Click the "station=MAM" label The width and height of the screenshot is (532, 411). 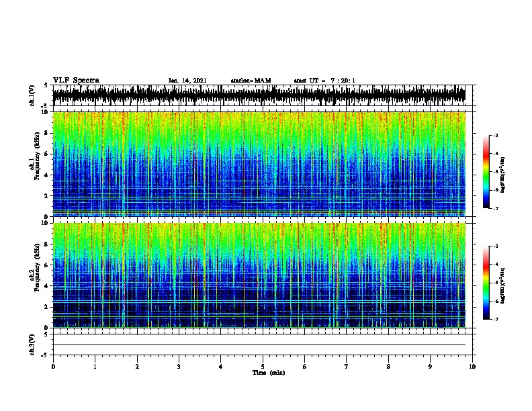click(251, 81)
